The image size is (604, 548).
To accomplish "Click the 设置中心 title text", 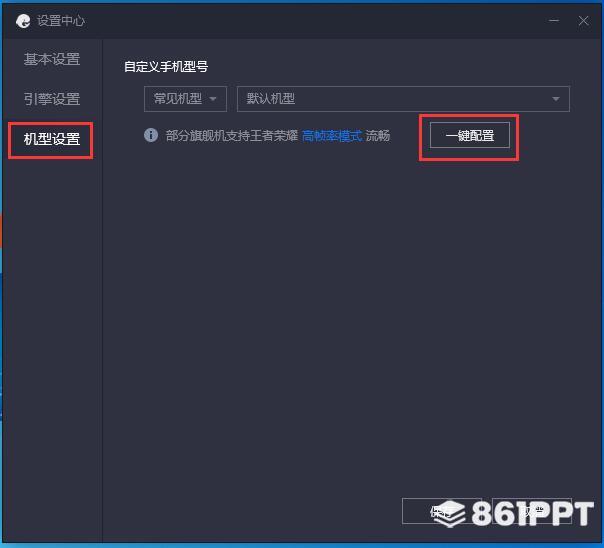I will 61,21.
